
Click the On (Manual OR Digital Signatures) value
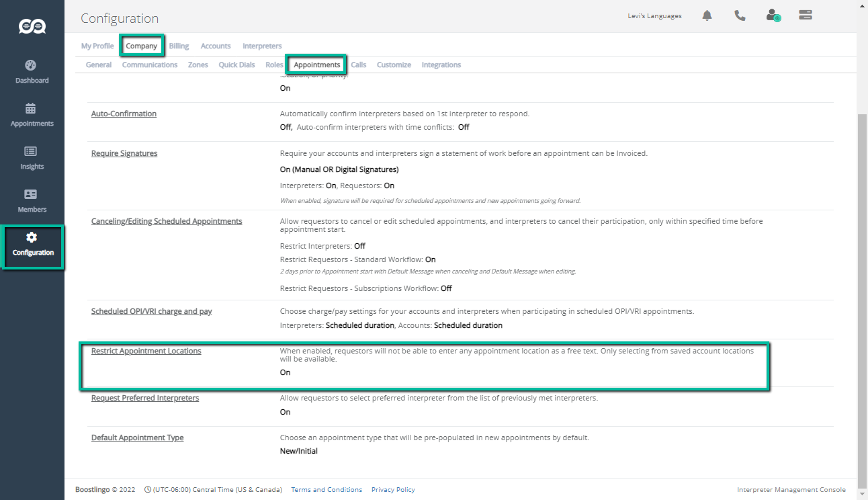pyautogui.click(x=339, y=169)
